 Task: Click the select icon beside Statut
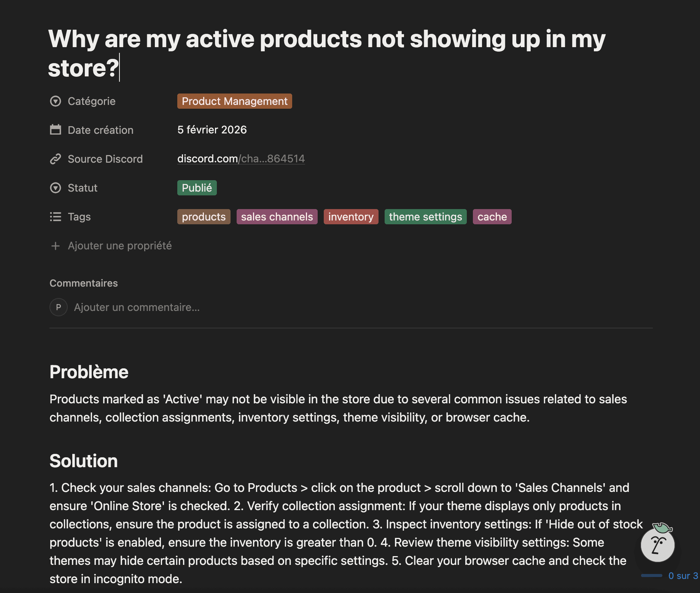pyautogui.click(x=56, y=187)
